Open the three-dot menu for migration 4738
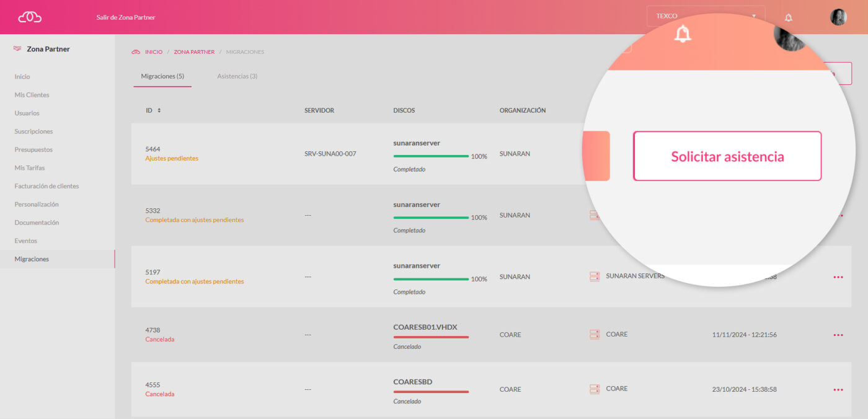This screenshot has height=419, width=868. click(x=838, y=335)
